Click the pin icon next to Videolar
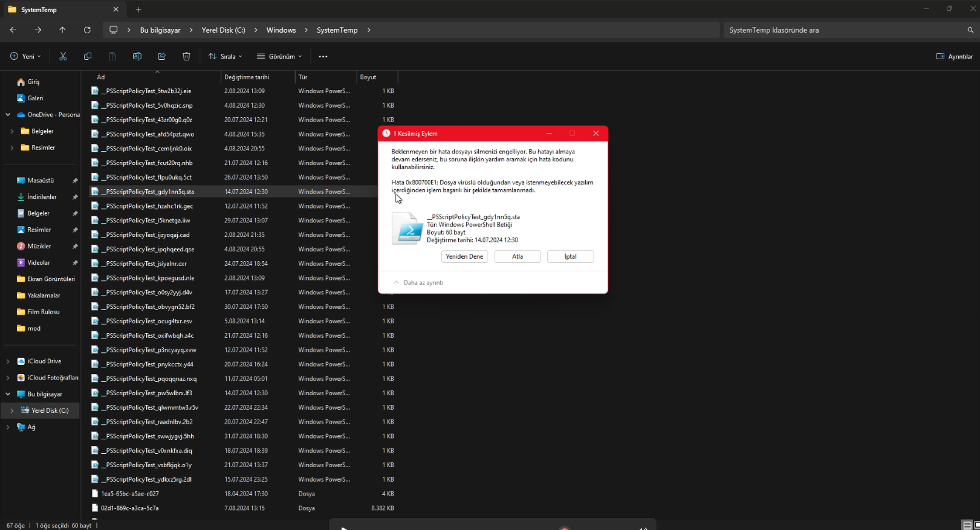 75,263
